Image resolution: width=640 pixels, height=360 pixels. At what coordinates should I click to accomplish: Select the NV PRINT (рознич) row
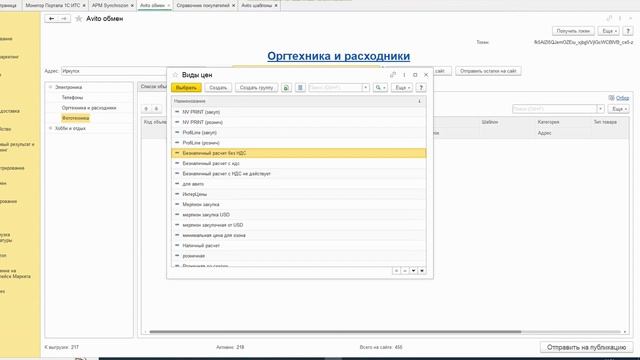[299, 122]
